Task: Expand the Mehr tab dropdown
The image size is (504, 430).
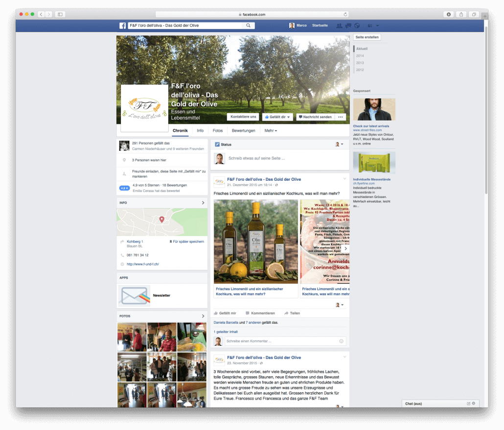Action: click(271, 131)
